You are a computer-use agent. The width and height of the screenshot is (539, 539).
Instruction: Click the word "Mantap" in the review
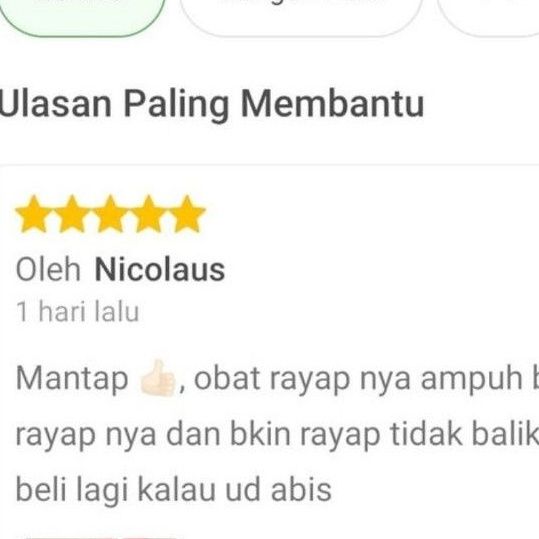coord(72,380)
